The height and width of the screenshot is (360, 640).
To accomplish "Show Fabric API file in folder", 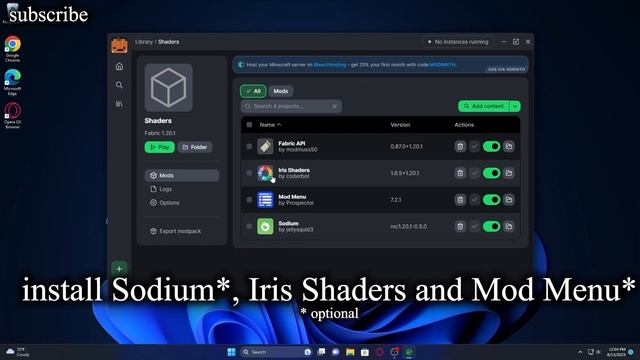I will 509,146.
